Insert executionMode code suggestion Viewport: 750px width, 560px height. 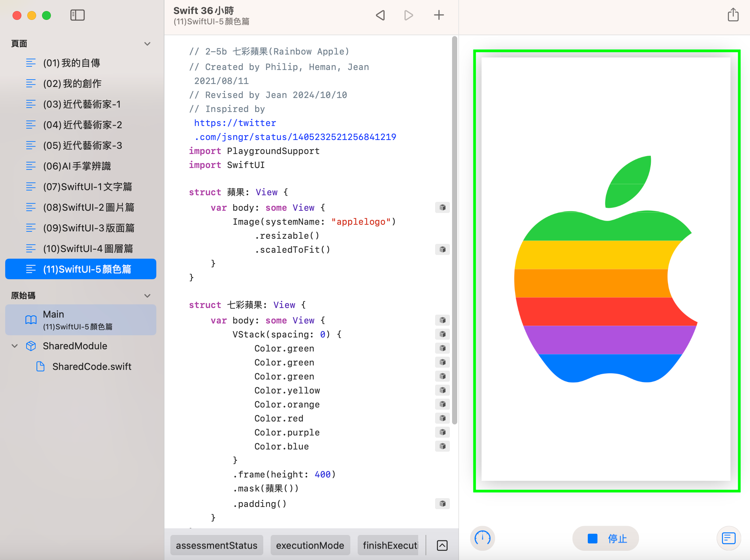pyautogui.click(x=310, y=545)
